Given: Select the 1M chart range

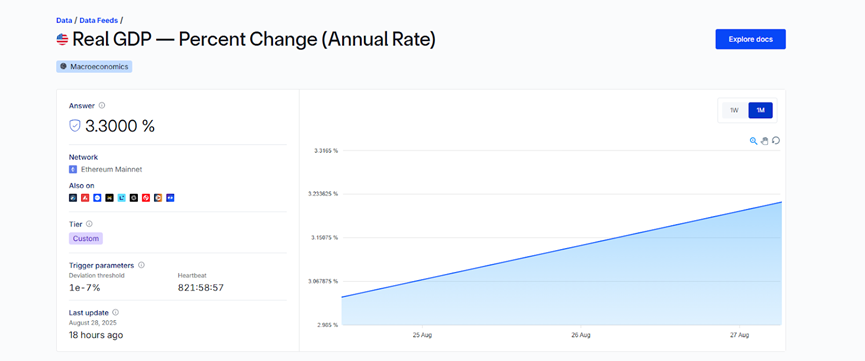Looking at the screenshot, I should pyautogui.click(x=760, y=110).
